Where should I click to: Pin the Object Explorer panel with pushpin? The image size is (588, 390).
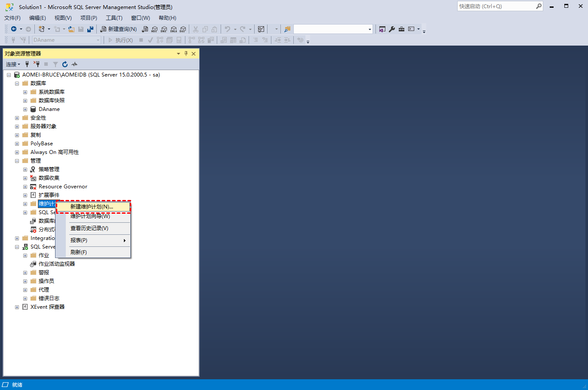pos(186,54)
